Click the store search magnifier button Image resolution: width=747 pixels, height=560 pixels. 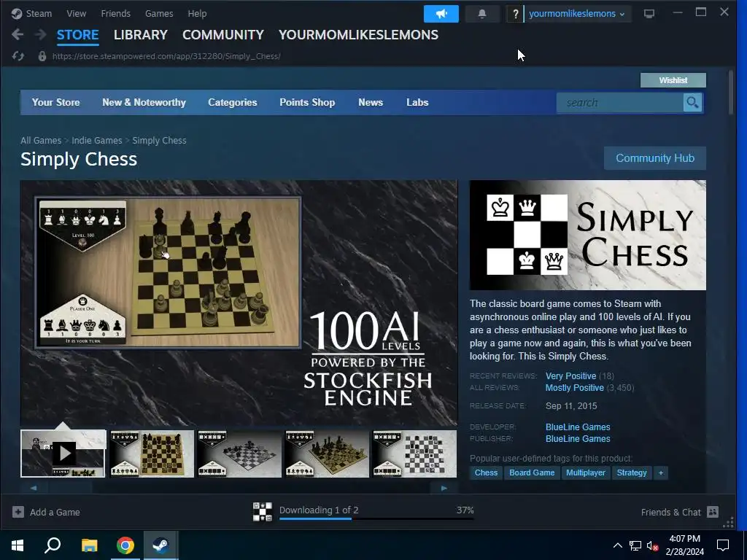pos(692,102)
